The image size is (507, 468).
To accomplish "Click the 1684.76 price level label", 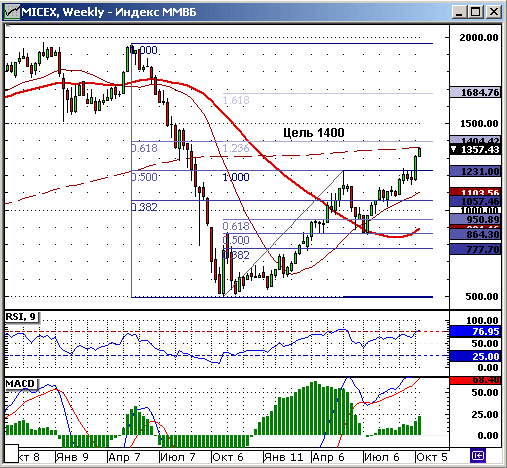I will [475, 92].
